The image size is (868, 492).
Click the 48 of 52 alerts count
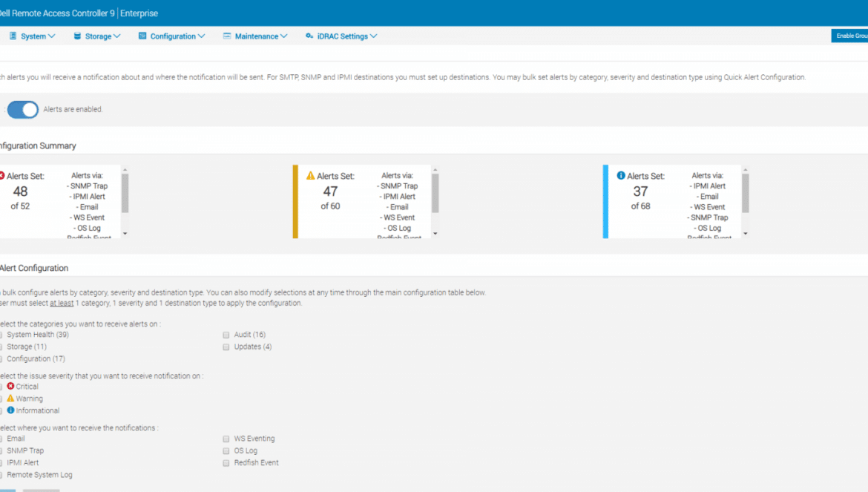(x=21, y=197)
